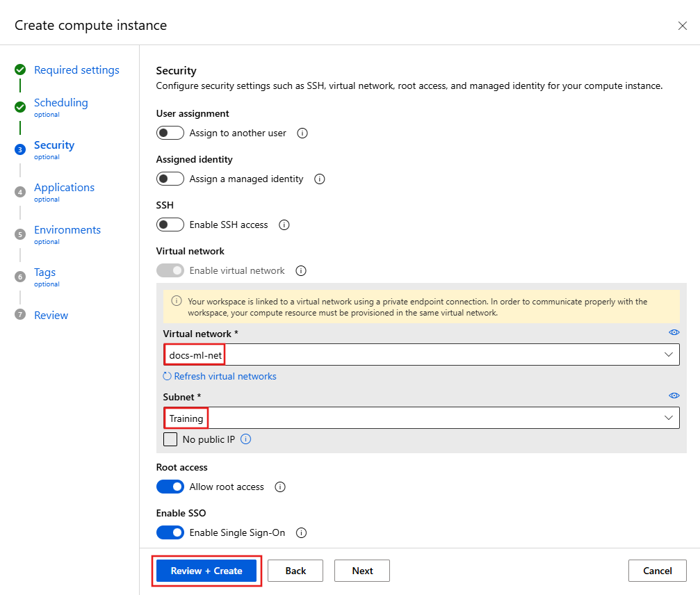The width and height of the screenshot is (700, 595).
Task: Click the info icon next to Allow root access
Action: (x=279, y=487)
